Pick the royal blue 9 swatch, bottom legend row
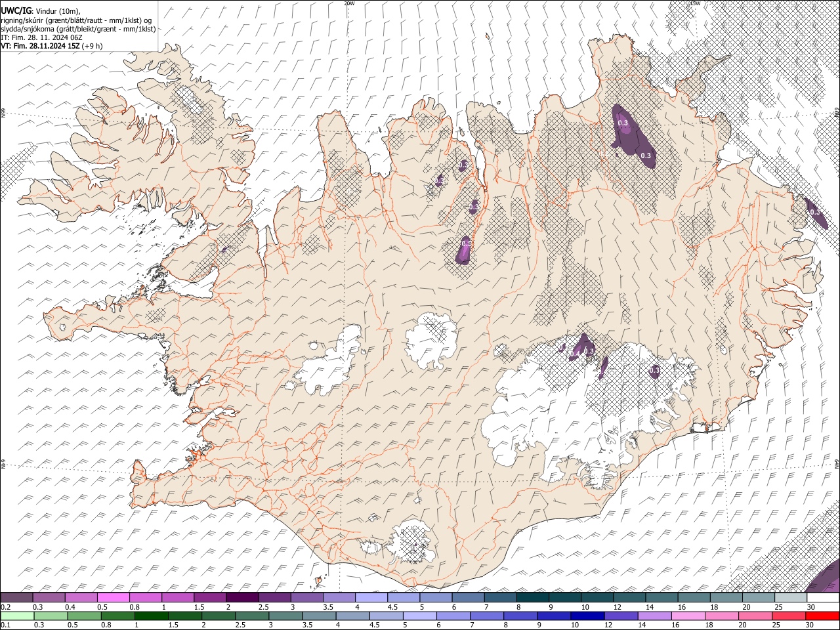The image size is (840, 630). click(555, 616)
